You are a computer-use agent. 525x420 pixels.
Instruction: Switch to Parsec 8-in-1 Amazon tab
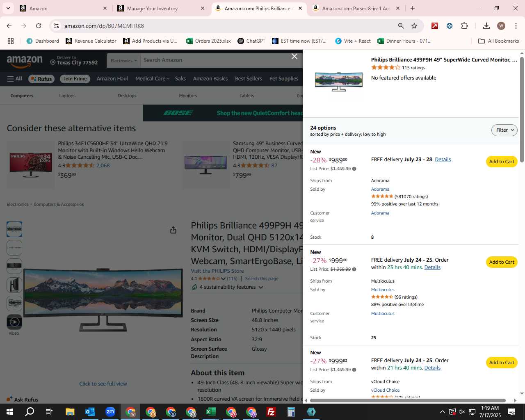[x=356, y=8]
